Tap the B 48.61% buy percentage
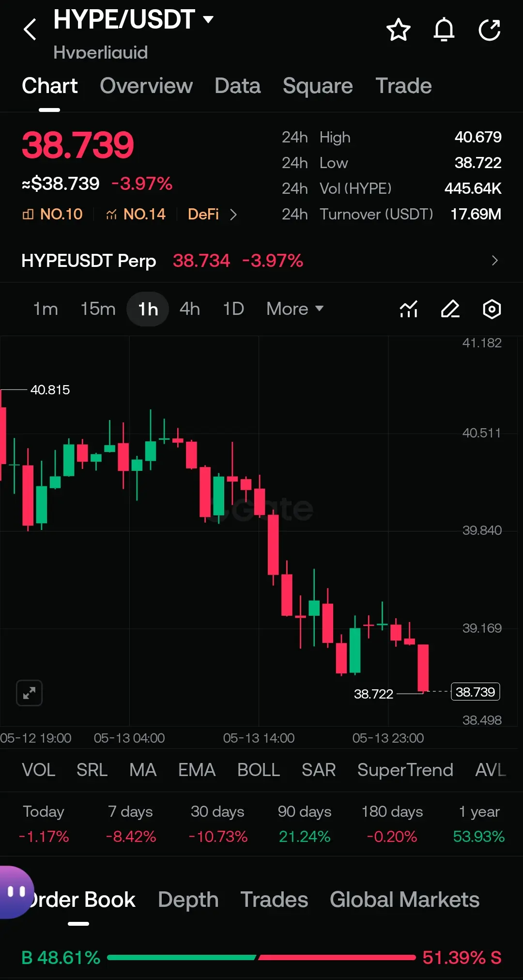 61,957
